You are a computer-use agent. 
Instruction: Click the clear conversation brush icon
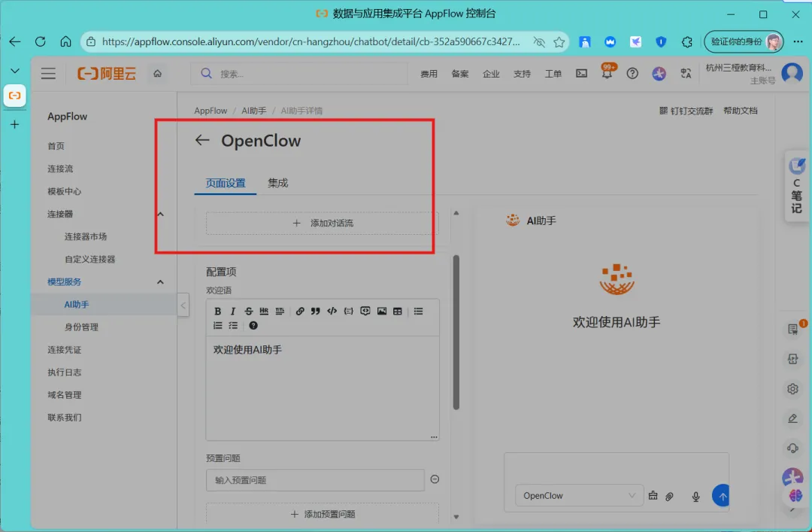pos(653,496)
